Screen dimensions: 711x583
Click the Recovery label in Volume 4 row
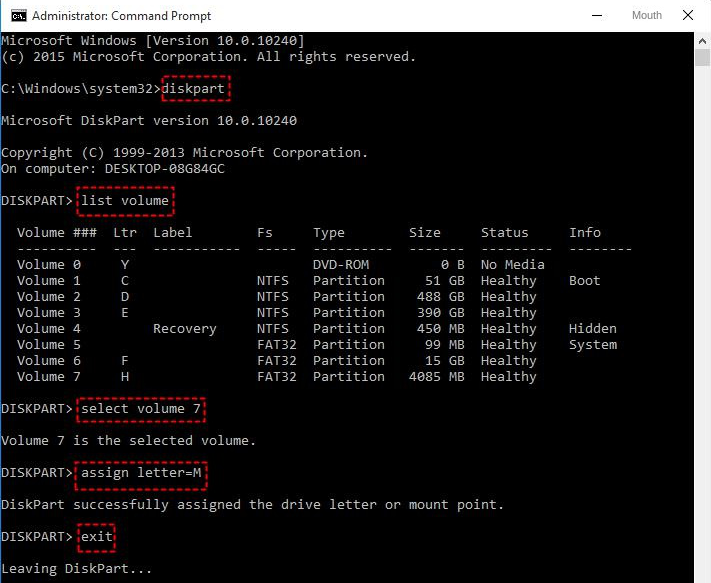(x=184, y=329)
